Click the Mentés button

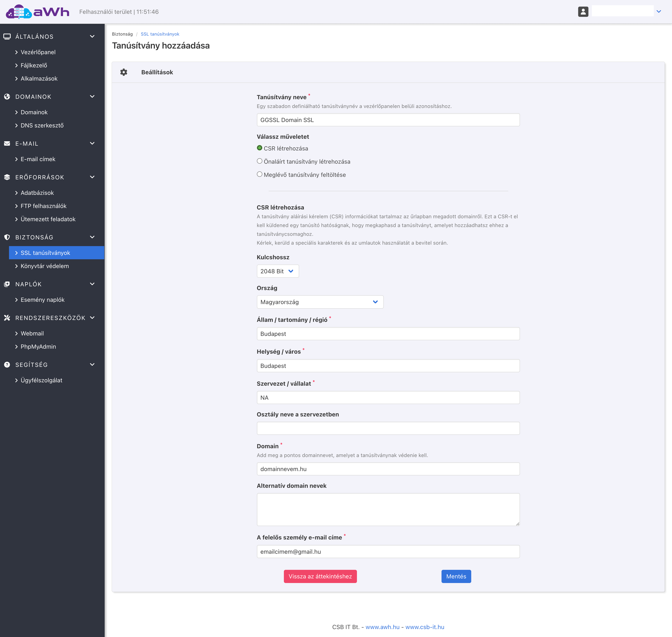coord(456,576)
